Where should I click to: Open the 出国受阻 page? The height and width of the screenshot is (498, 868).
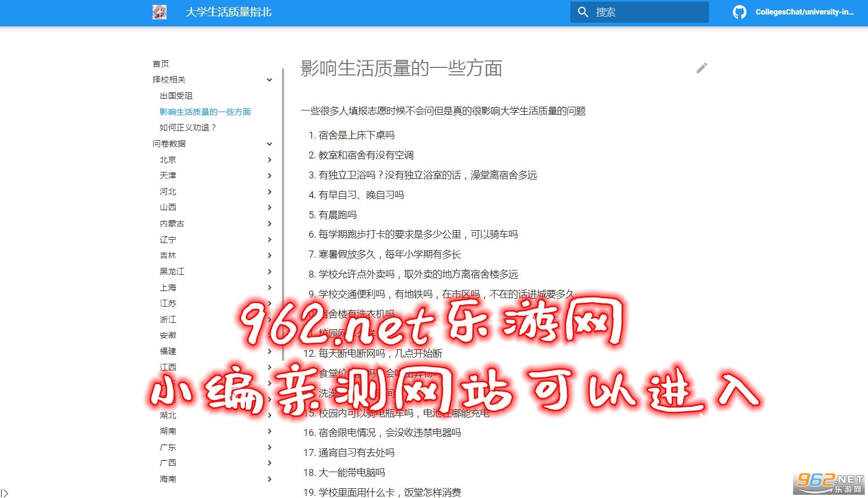point(176,95)
